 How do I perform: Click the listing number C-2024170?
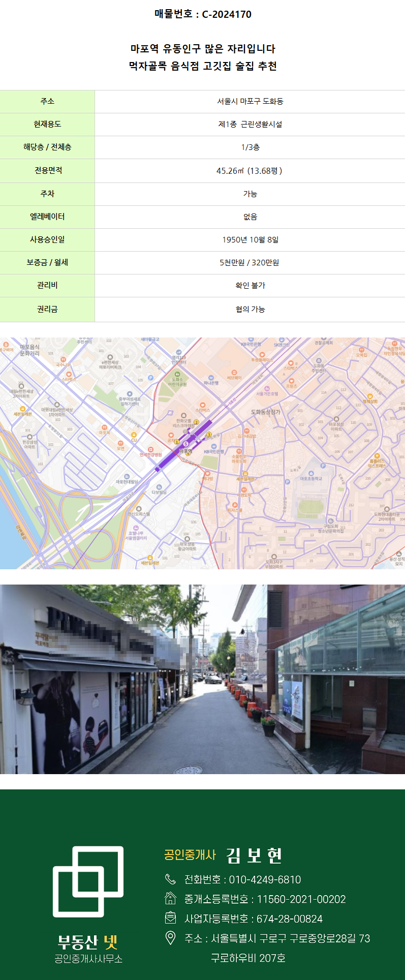227,14
